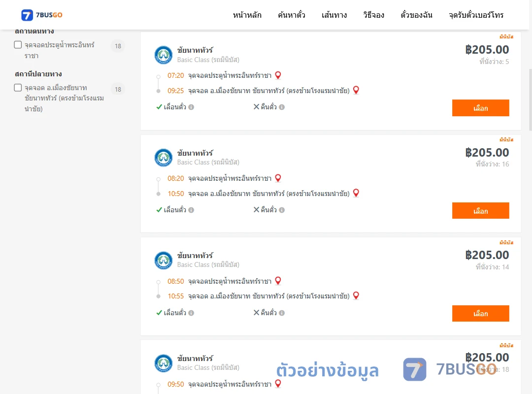Open ตั๋วของฉัน menu item
The height and width of the screenshot is (394, 532).
tap(416, 15)
